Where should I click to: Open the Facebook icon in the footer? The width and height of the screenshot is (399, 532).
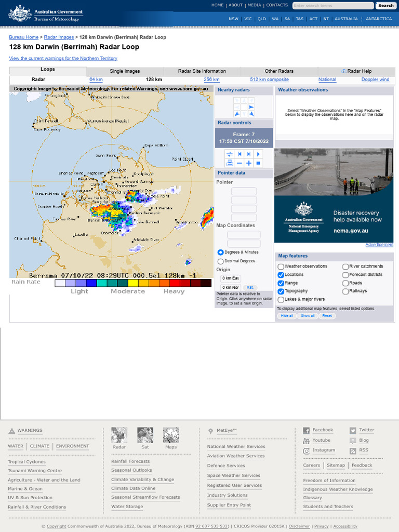coord(307,431)
